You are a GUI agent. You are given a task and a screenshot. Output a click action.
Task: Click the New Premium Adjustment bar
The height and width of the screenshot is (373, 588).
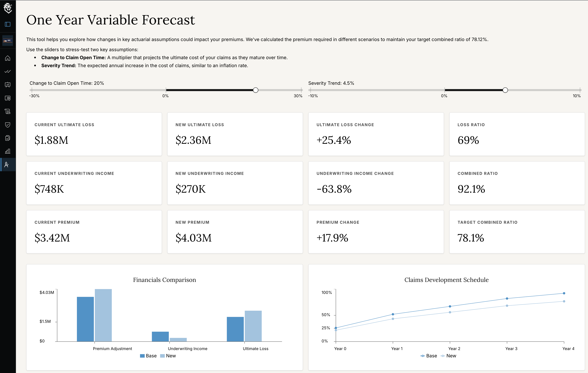(x=103, y=315)
